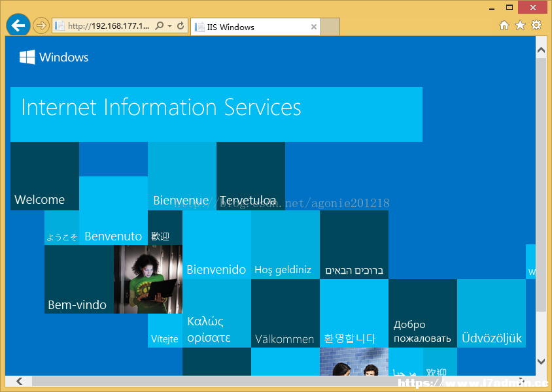
Task: Open the tools gear menu
Action: [536, 25]
